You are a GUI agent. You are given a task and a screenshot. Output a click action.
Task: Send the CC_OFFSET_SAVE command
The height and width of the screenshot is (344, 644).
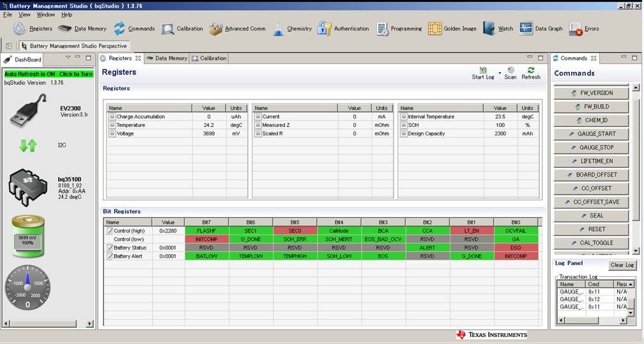pyautogui.click(x=591, y=202)
